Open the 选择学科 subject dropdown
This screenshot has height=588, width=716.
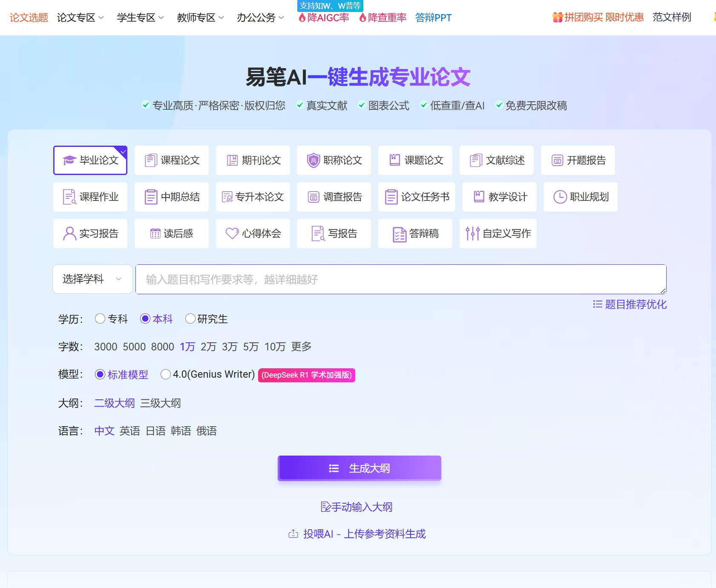(x=92, y=279)
